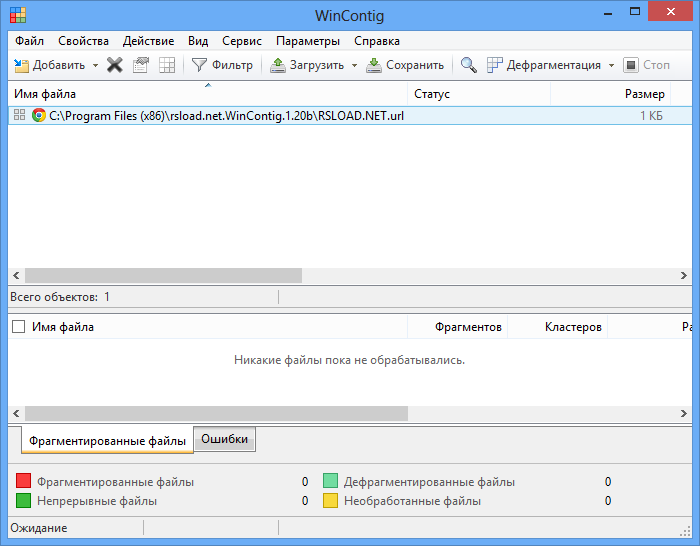Click the Никакие файлы пока не обрабатывались message
The width and height of the screenshot is (700, 546).
[x=350, y=360]
